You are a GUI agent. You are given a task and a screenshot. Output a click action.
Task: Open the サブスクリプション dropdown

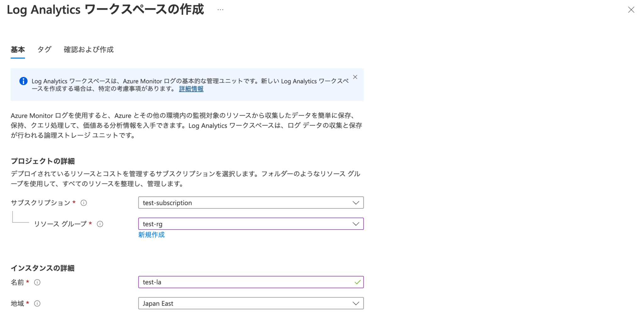coord(355,203)
